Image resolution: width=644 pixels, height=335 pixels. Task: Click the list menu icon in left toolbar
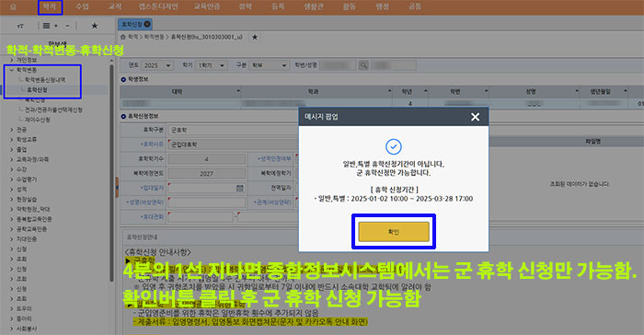(x=46, y=26)
